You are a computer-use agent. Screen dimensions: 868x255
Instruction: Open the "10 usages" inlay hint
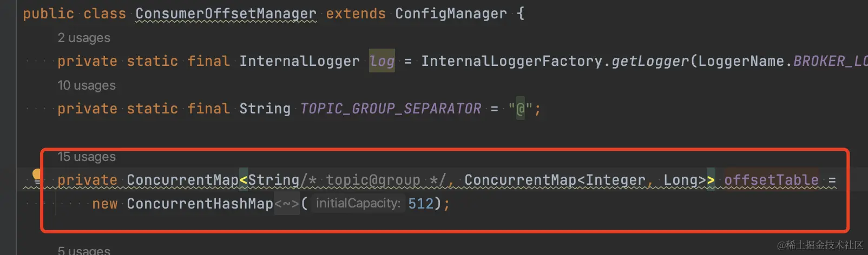[x=87, y=85]
